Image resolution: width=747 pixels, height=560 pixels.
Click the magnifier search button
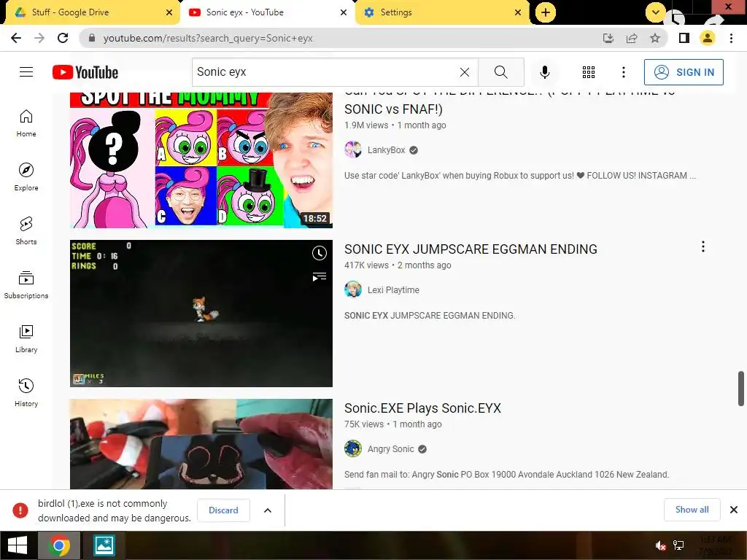coord(500,72)
